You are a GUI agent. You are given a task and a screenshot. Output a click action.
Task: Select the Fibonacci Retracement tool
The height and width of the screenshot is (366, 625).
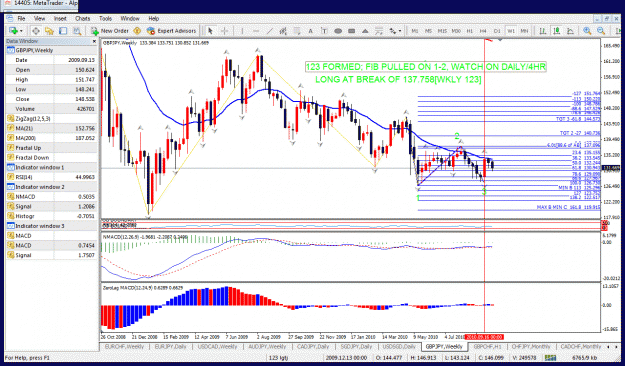pos(297,31)
